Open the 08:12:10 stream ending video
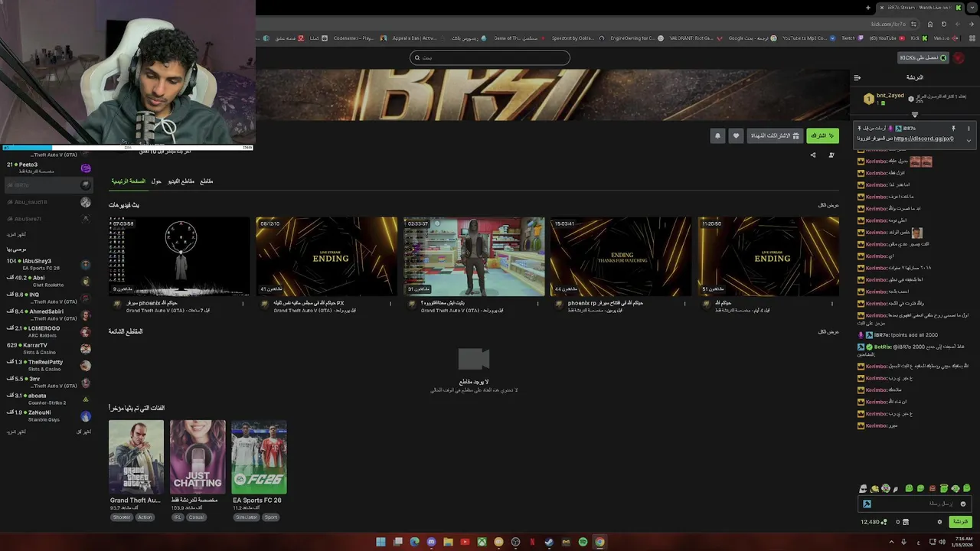The width and height of the screenshot is (980, 551). [326, 256]
